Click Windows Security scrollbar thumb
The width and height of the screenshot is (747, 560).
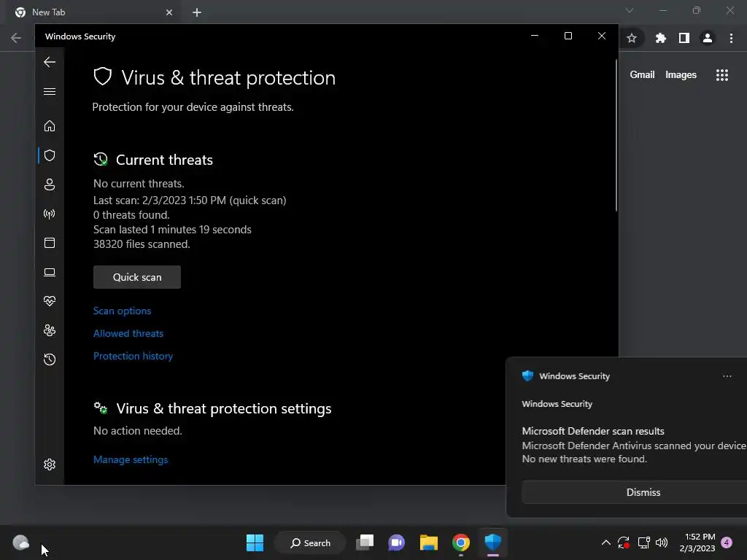point(616,135)
